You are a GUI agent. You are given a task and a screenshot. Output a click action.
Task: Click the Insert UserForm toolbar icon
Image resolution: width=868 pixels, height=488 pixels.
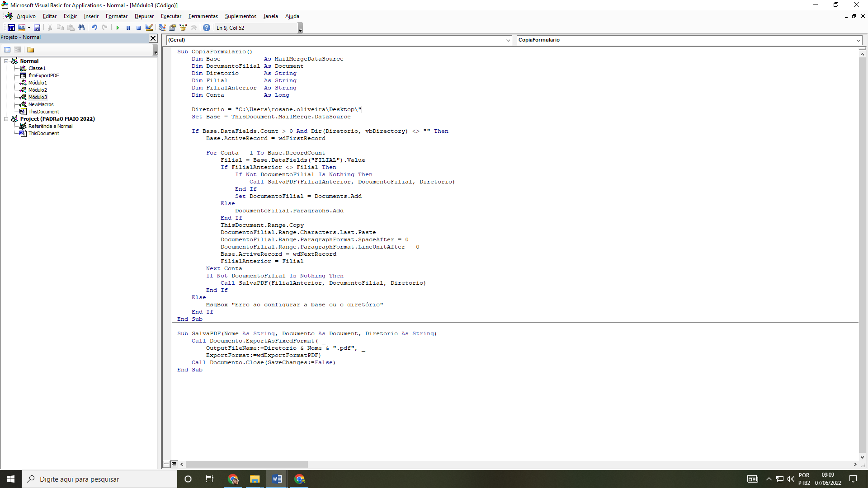coord(21,28)
